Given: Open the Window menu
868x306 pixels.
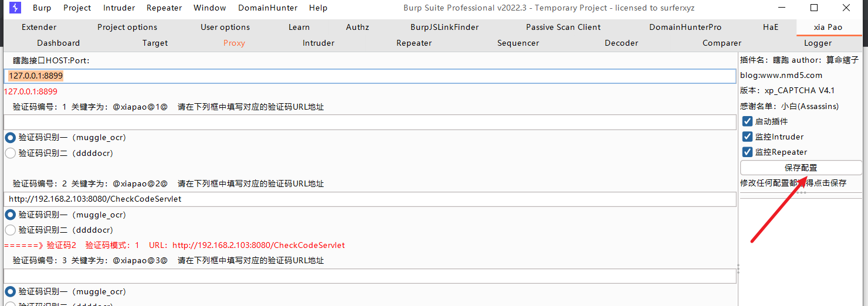Looking at the screenshot, I should pos(210,8).
